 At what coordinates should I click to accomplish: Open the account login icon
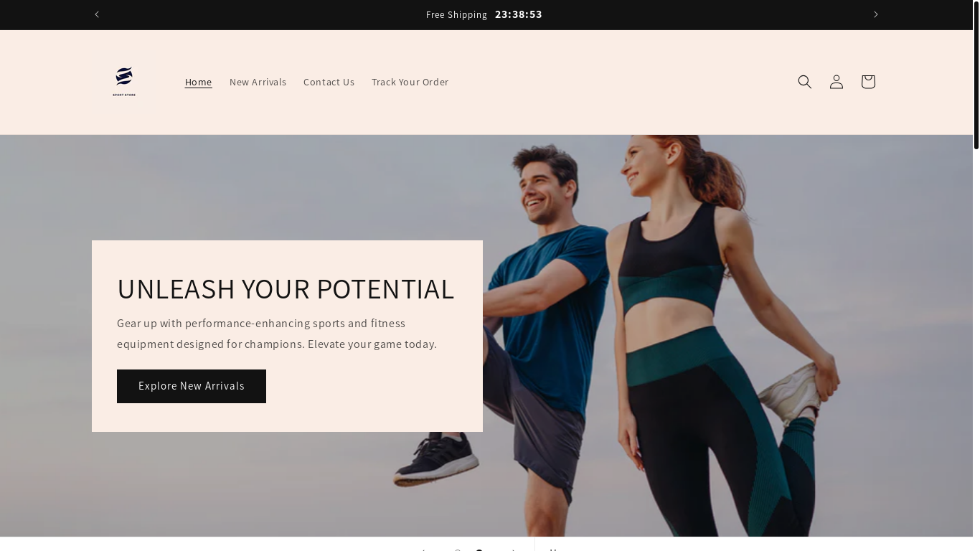pos(837,82)
